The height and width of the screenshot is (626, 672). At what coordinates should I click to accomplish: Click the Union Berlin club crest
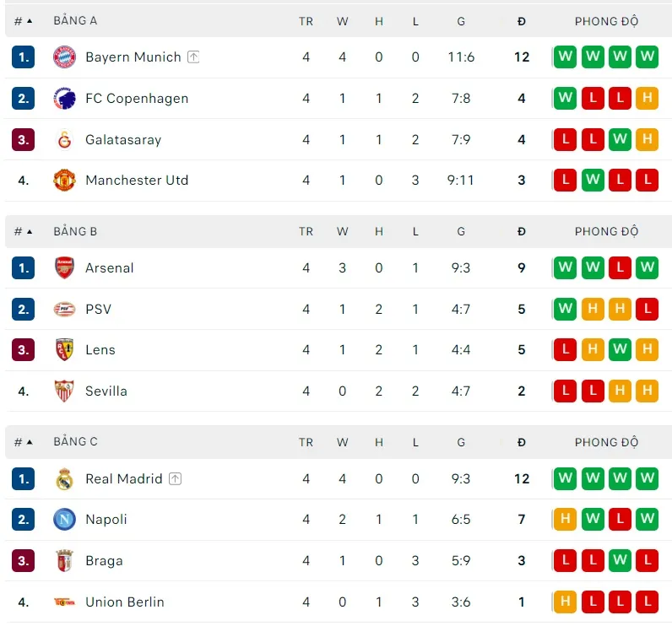[65, 602]
